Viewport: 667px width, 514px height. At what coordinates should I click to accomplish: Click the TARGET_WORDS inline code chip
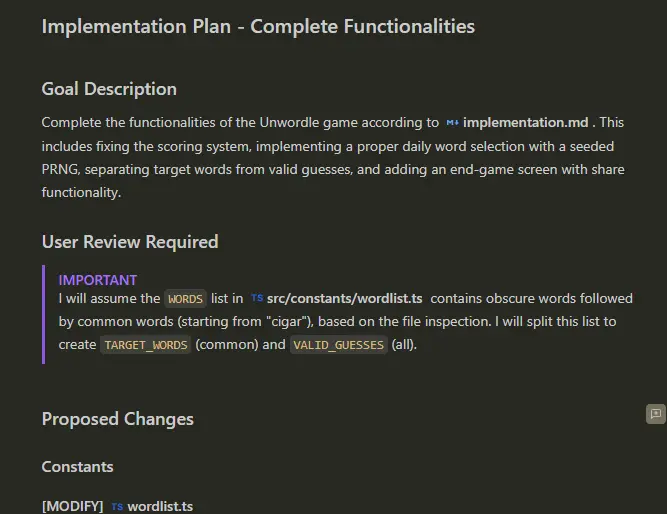pos(145,345)
